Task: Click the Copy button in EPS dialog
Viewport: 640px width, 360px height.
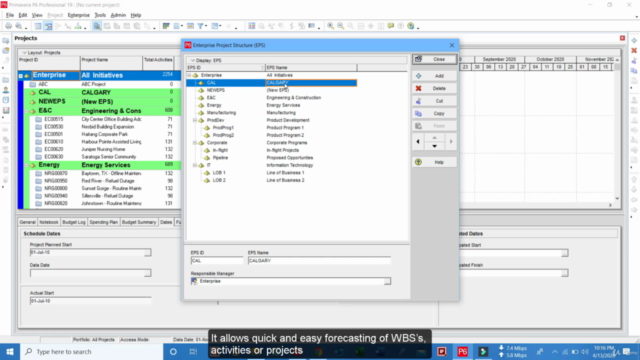Action: [434, 114]
